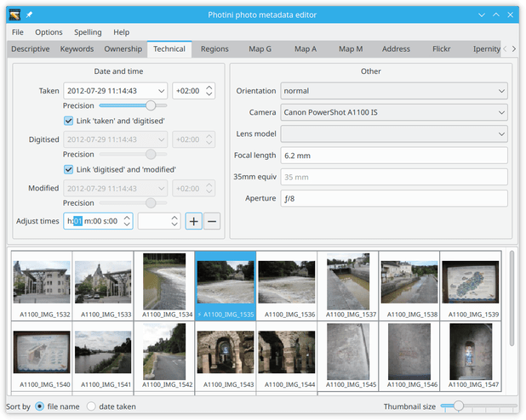526x420 pixels.
Task: Select thumbnail A1100_IMG_1539
Action: point(471,286)
